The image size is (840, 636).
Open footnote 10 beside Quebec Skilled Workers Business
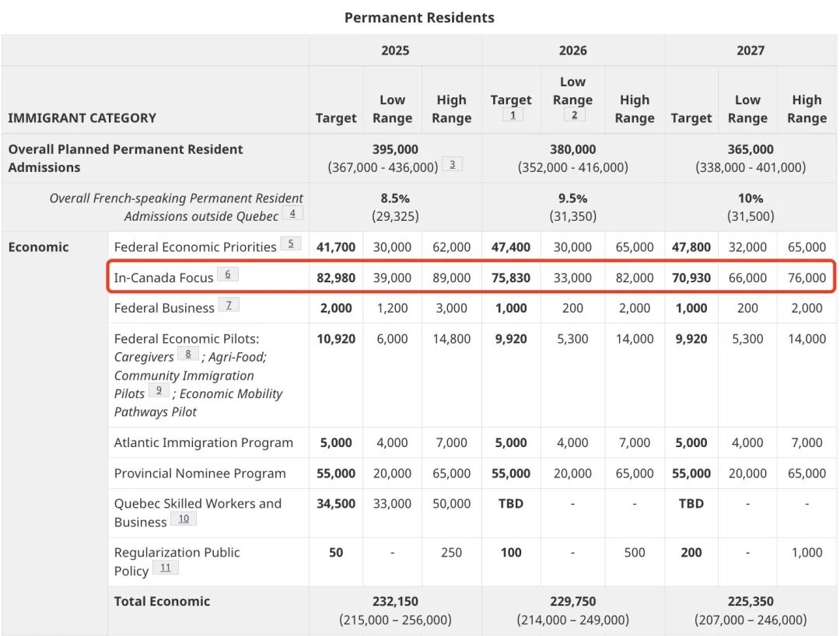[x=184, y=519]
